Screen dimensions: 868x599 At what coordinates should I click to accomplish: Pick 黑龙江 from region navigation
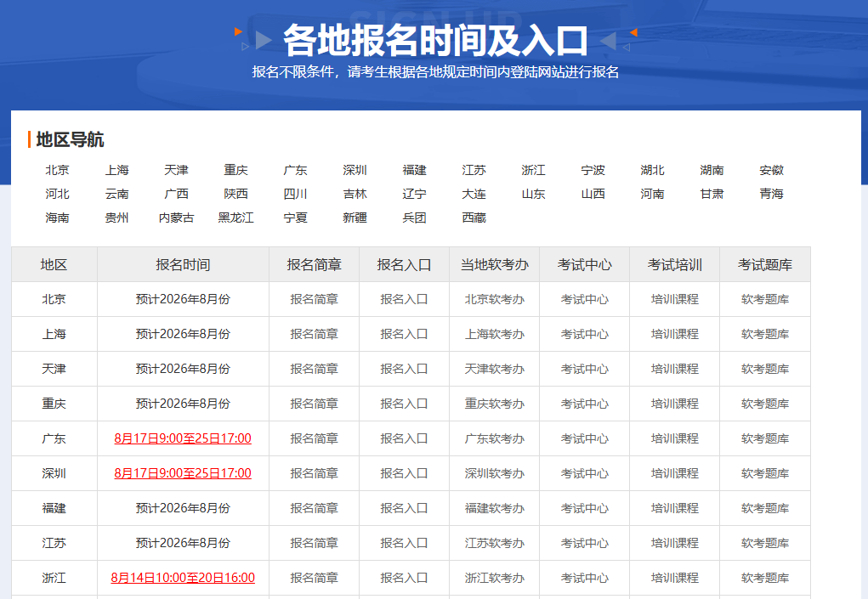point(235,218)
